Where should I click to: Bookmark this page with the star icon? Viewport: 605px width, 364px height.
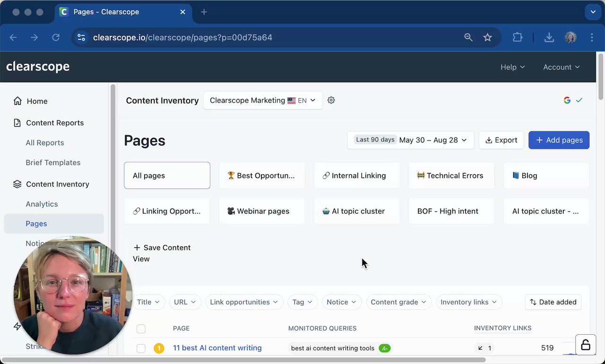click(x=488, y=37)
